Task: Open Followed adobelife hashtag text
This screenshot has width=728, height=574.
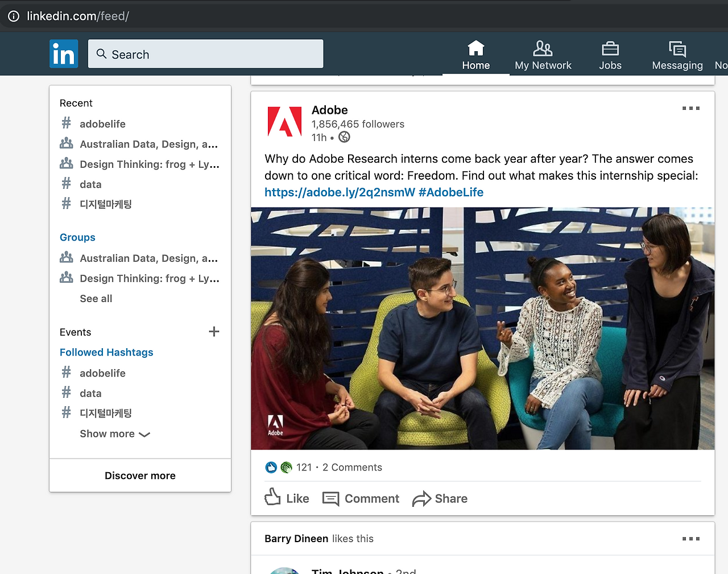Action: click(x=102, y=373)
